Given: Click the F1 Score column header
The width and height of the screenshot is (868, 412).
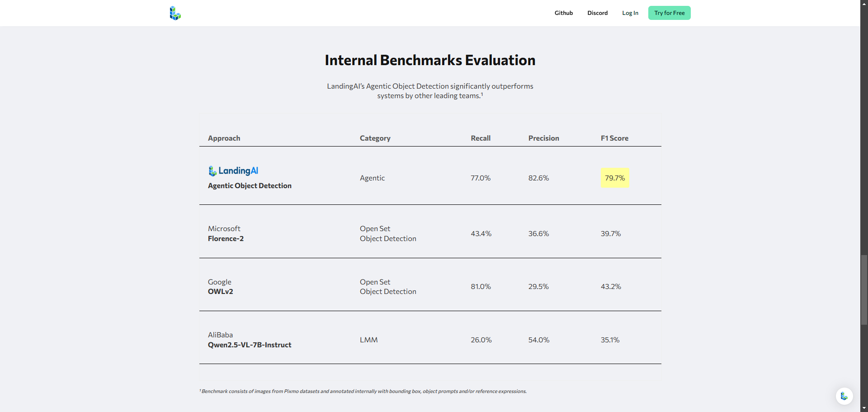Looking at the screenshot, I should tap(614, 138).
